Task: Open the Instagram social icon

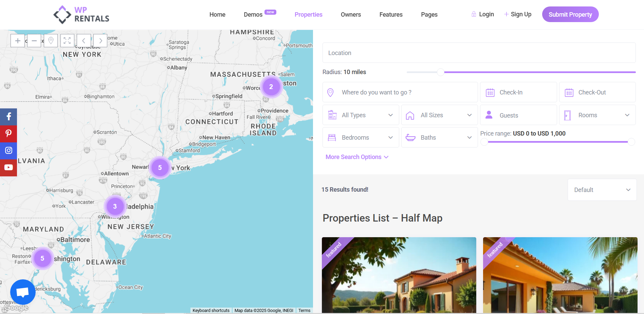Action: click(8, 151)
